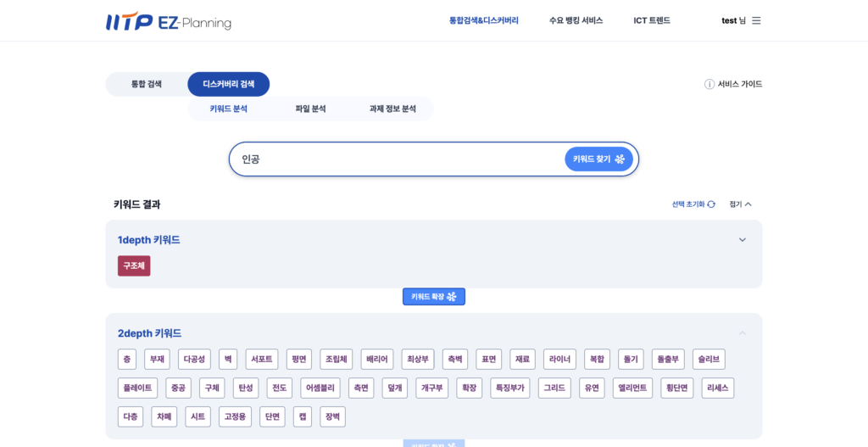
Task: Select the 베리어 keyword chip
Action: pos(376,360)
